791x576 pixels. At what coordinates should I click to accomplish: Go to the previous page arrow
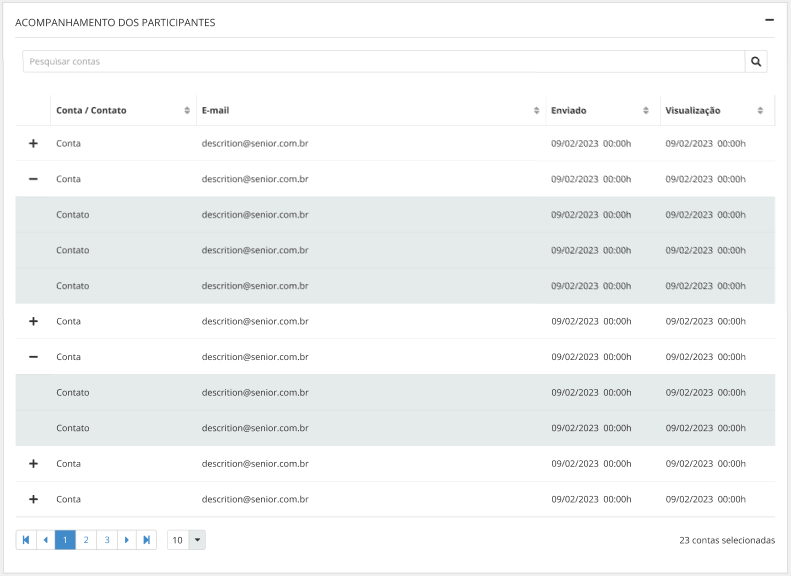click(45, 540)
